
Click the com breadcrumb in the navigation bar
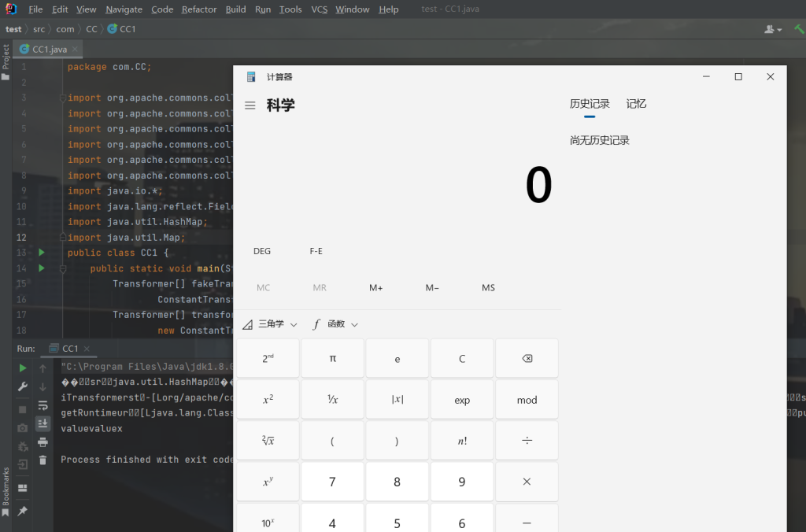pyautogui.click(x=65, y=28)
